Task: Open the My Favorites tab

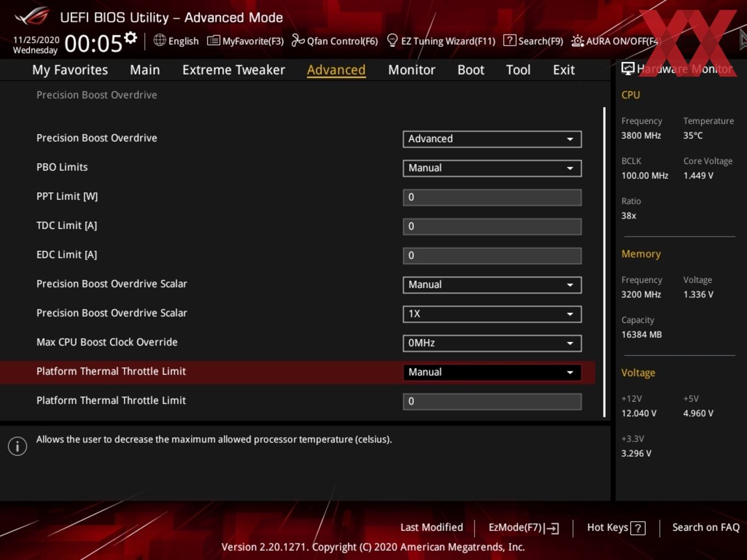Action: (70, 70)
